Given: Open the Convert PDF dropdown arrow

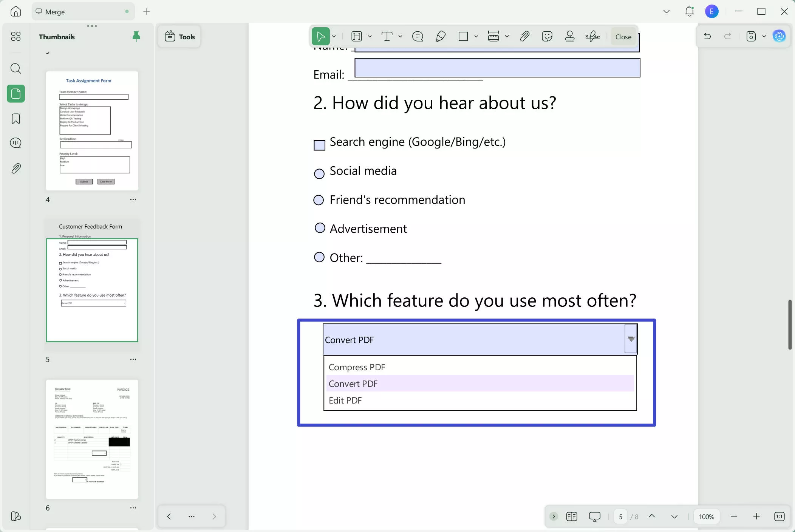Looking at the screenshot, I should click(630, 339).
